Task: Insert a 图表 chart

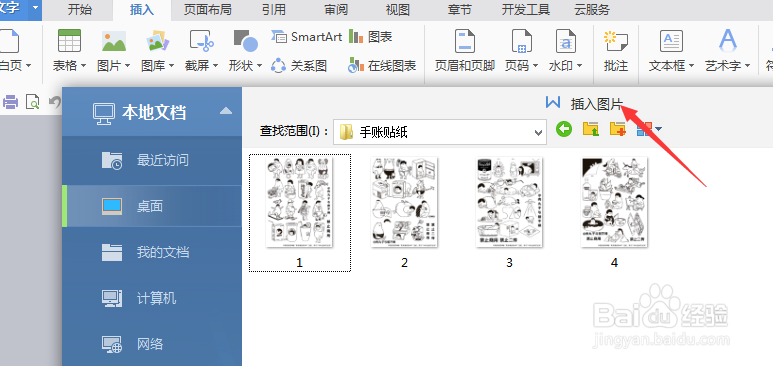Action: tap(371, 37)
